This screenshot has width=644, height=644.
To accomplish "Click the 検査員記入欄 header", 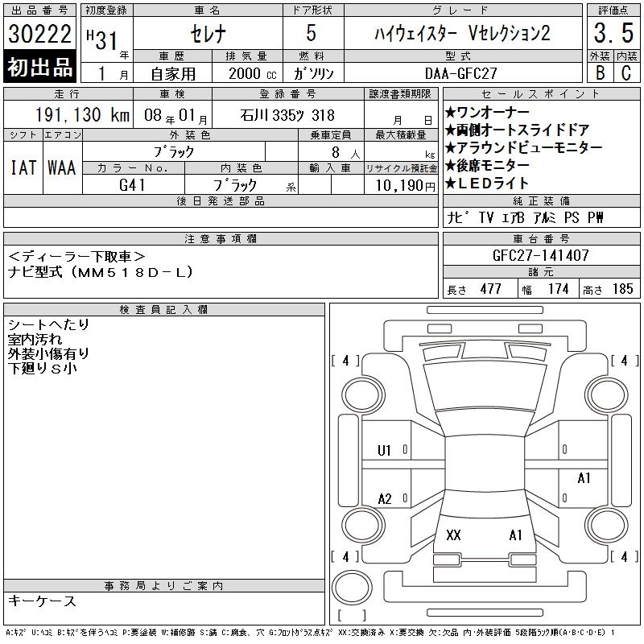I will coord(164,310).
